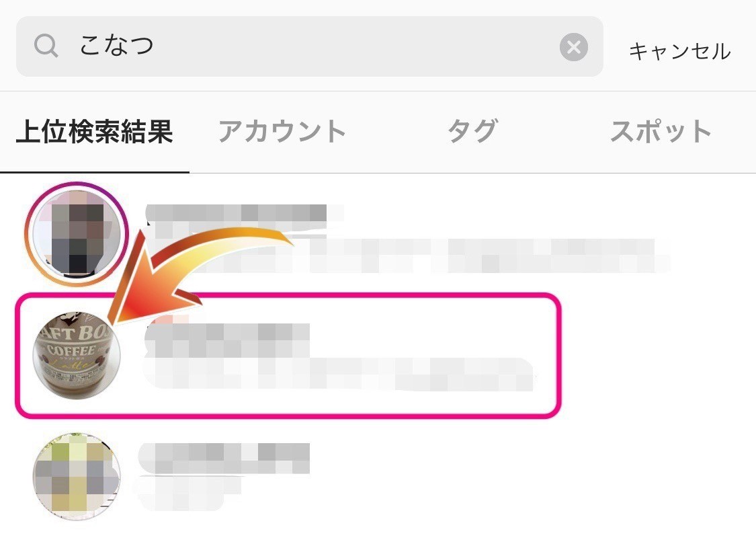
Task: Tap the blank row area beside third result
Action: pyautogui.click(x=530, y=477)
